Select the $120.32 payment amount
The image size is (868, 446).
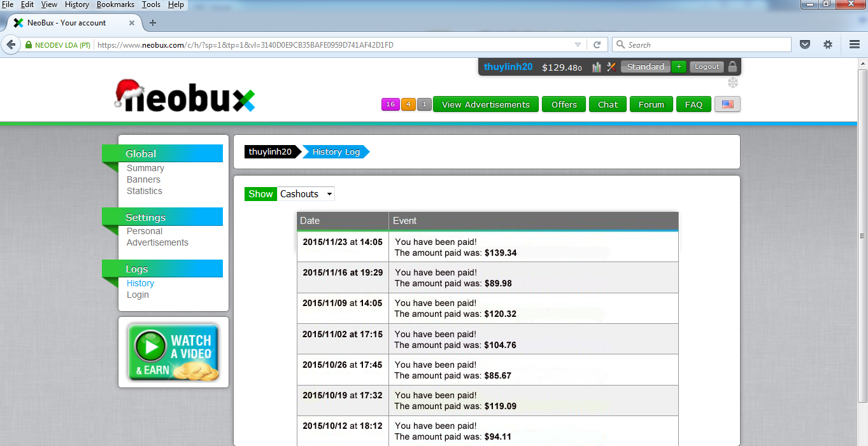(501, 314)
